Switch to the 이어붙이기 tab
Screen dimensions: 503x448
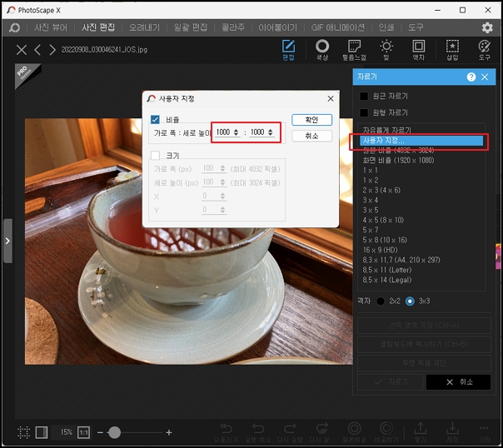coord(278,27)
